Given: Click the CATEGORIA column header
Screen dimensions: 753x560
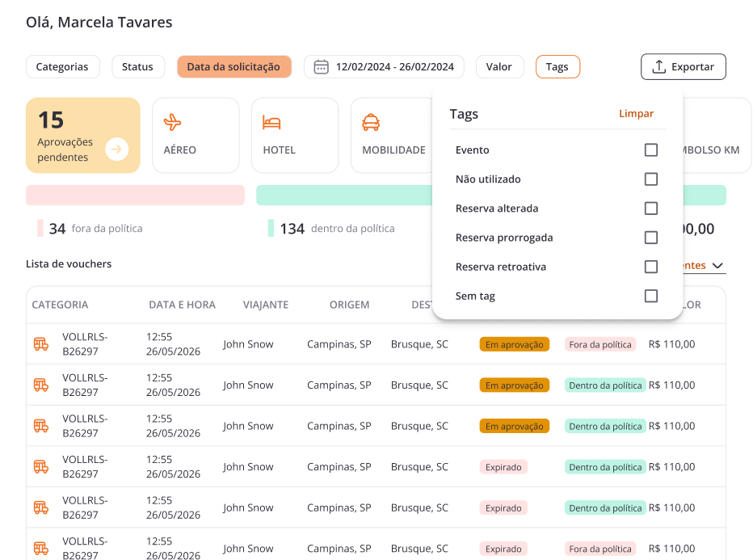Looking at the screenshot, I should [60, 305].
